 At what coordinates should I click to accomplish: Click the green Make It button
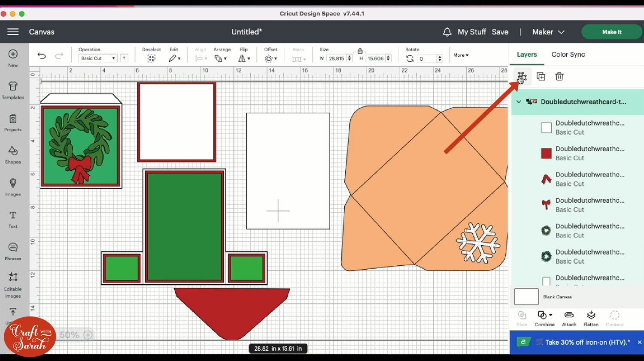pyautogui.click(x=612, y=32)
